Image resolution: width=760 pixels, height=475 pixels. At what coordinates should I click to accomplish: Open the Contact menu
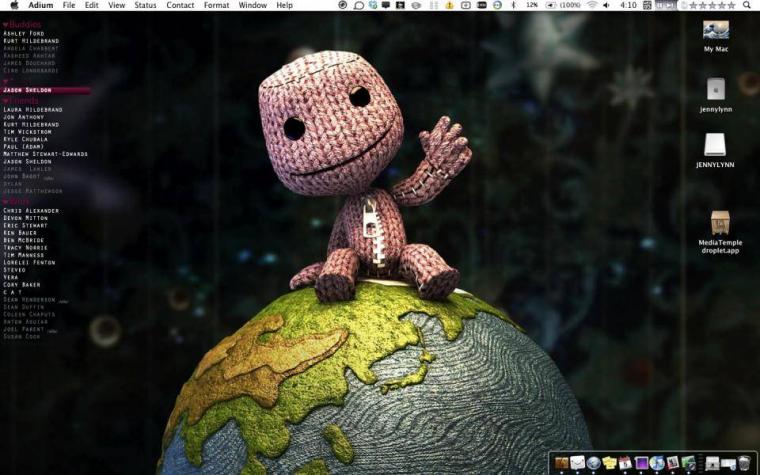coord(180,5)
